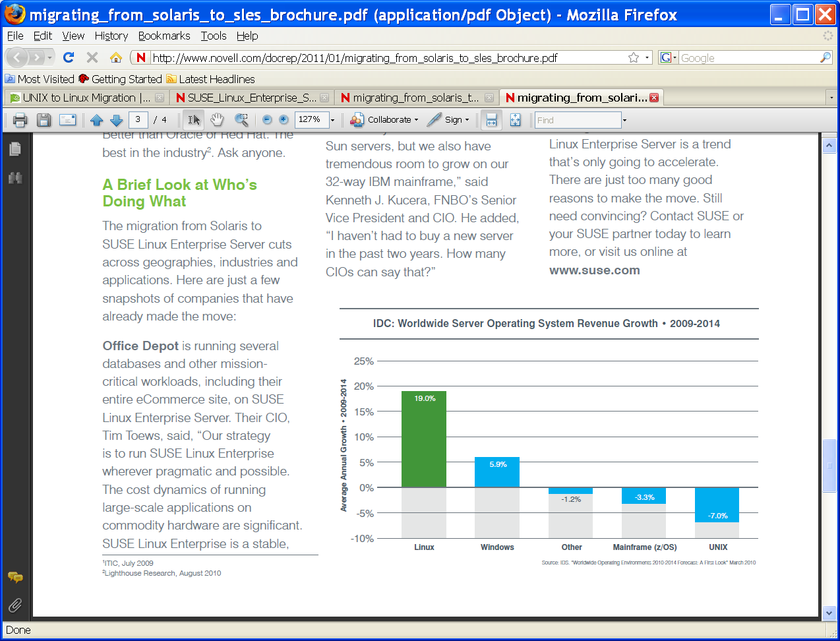The width and height of the screenshot is (840, 641).
Task: Open the Bookmarks menu
Action: pyautogui.click(x=164, y=36)
